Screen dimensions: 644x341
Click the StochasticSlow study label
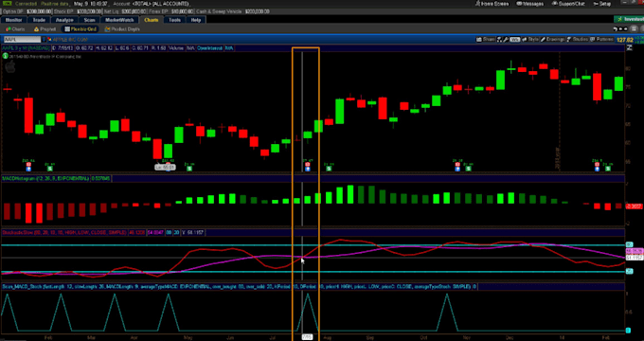(x=64, y=232)
